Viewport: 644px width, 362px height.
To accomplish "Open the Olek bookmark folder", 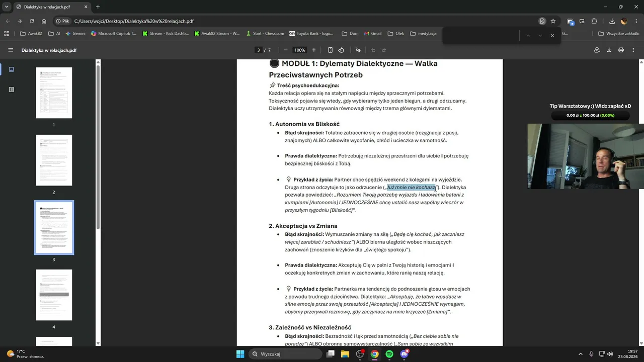I will click(396, 34).
